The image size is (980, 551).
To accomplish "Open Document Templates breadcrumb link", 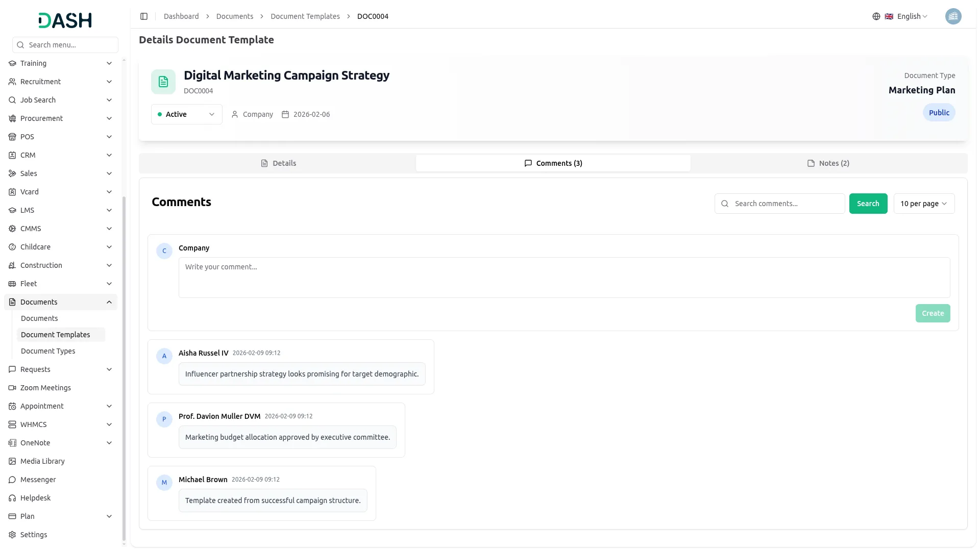I will [305, 16].
